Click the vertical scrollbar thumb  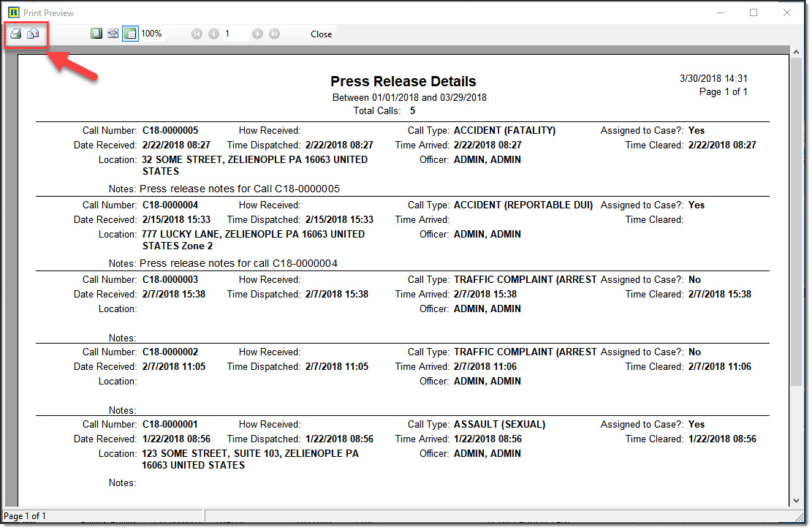[796, 219]
